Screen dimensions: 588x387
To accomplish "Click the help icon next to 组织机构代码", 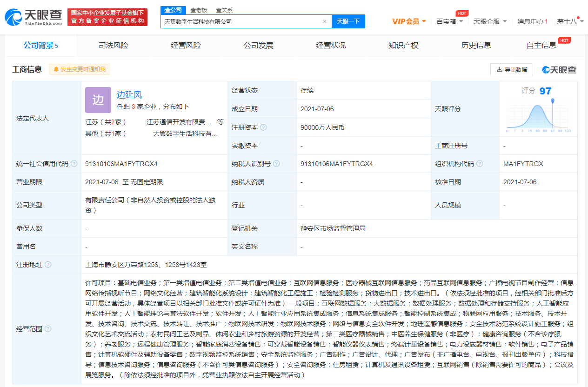I will pos(480,164).
